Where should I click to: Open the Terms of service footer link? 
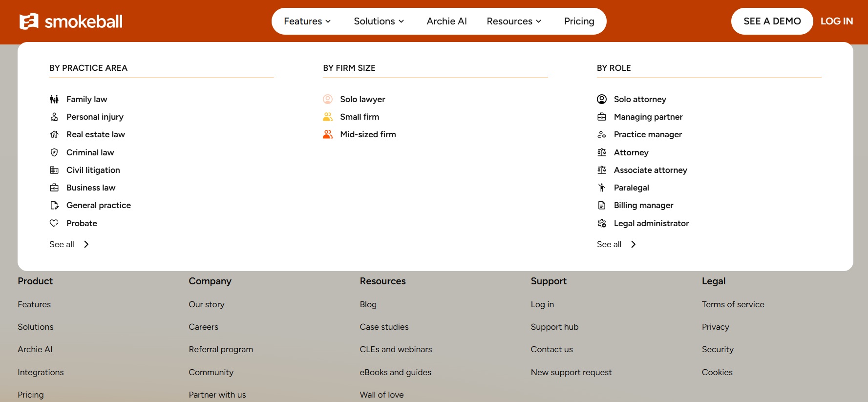pos(733,304)
